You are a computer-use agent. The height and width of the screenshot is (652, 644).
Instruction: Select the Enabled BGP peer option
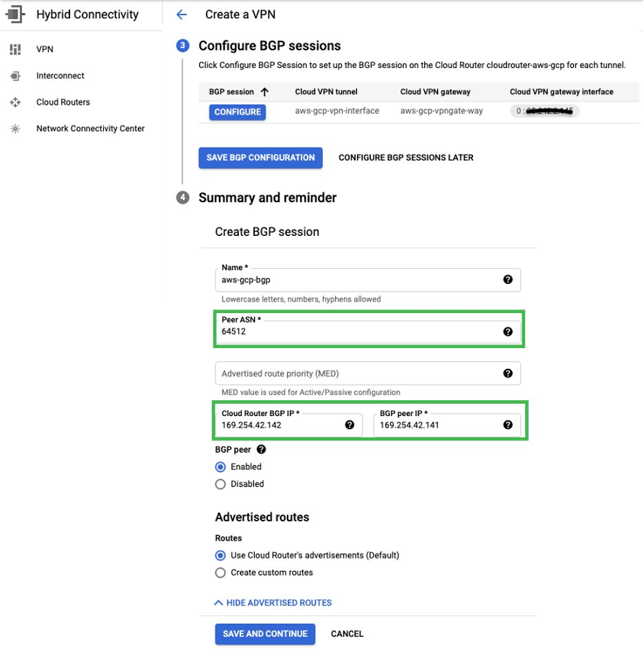[221, 466]
